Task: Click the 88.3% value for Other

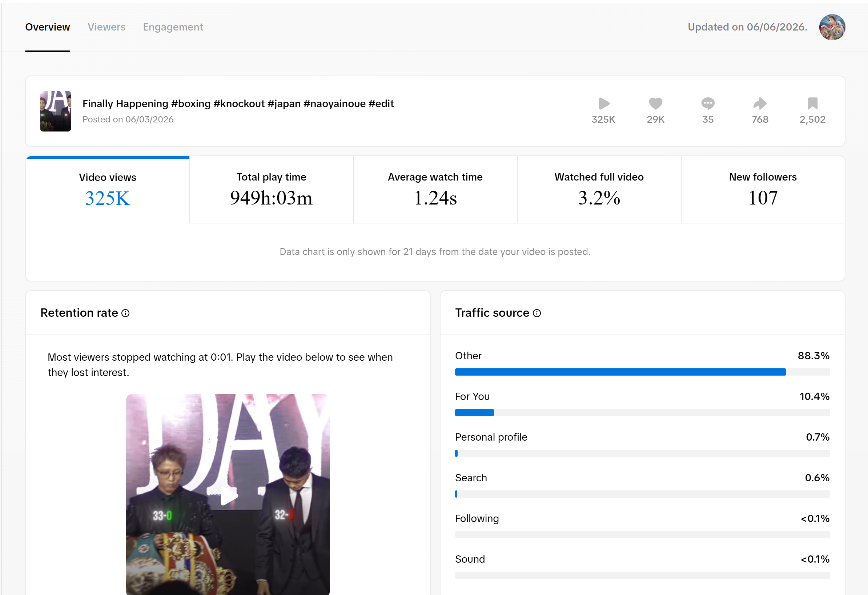Action: pos(813,356)
